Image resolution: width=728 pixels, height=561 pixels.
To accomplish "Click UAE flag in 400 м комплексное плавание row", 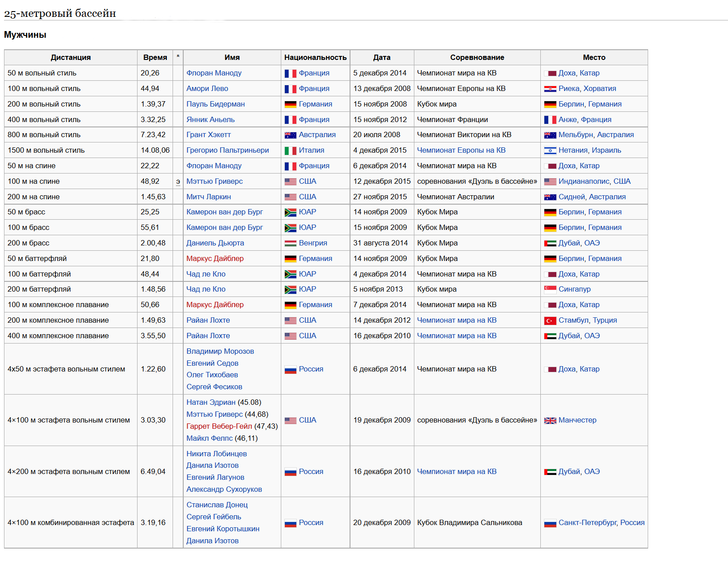I will pyautogui.click(x=550, y=336).
